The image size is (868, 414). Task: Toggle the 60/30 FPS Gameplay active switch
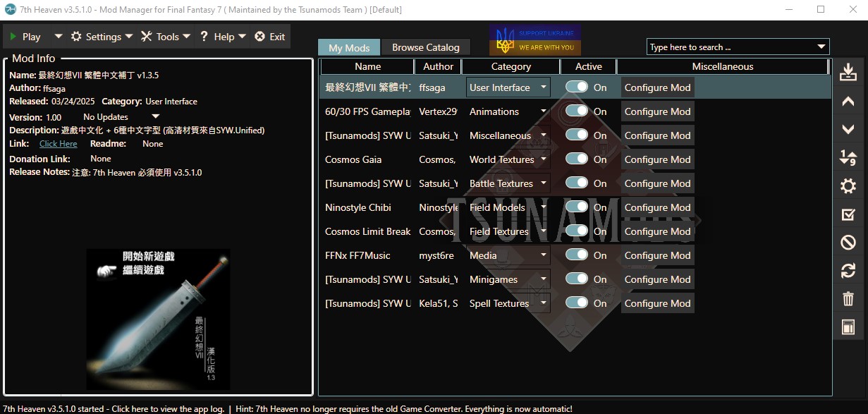pos(577,111)
